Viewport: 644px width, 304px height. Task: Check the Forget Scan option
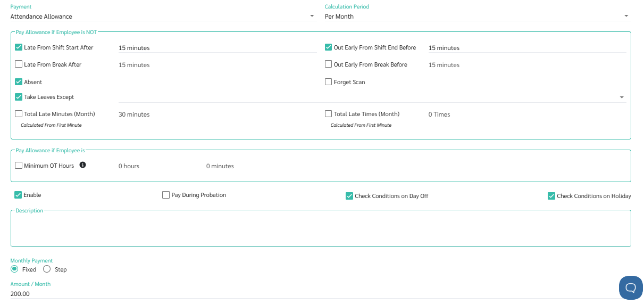(329, 82)
